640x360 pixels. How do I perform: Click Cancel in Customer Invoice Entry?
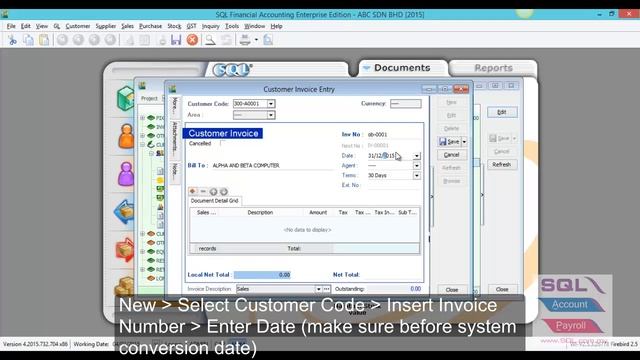click(x=451, y=155)
